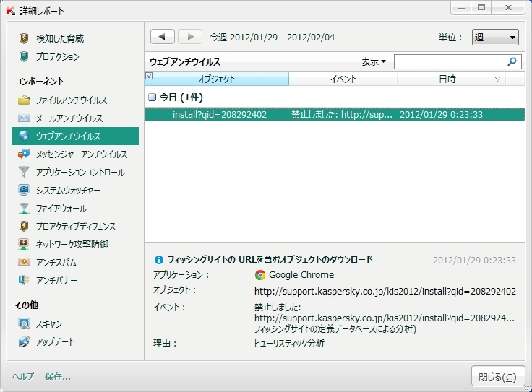Select プロアクティブディフェンス component

76,227
